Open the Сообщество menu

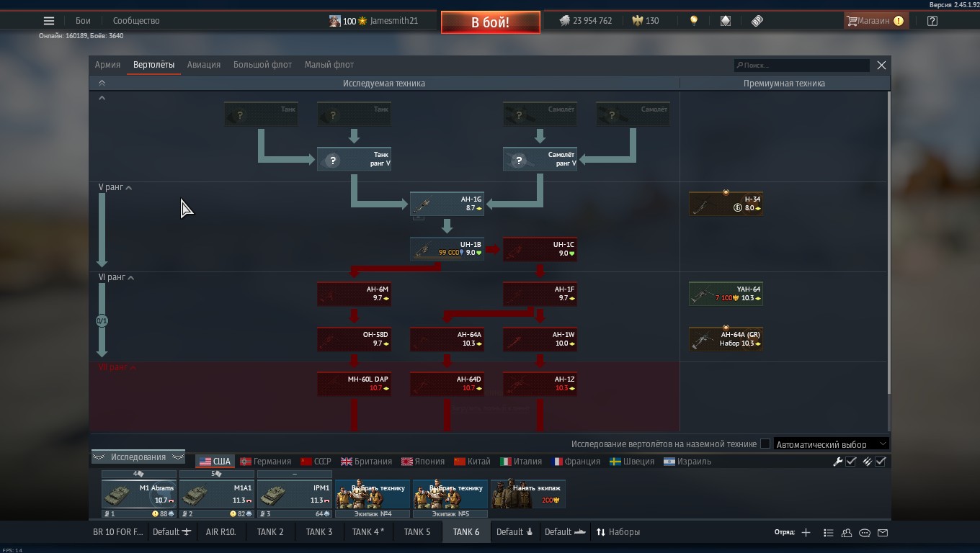pyautogui.click(x=136, y=21)
